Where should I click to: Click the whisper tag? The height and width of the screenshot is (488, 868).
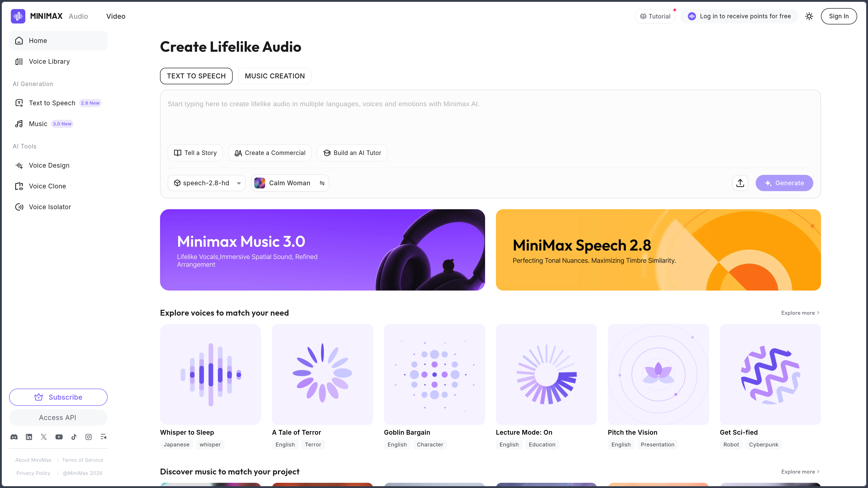coord(210,445)
